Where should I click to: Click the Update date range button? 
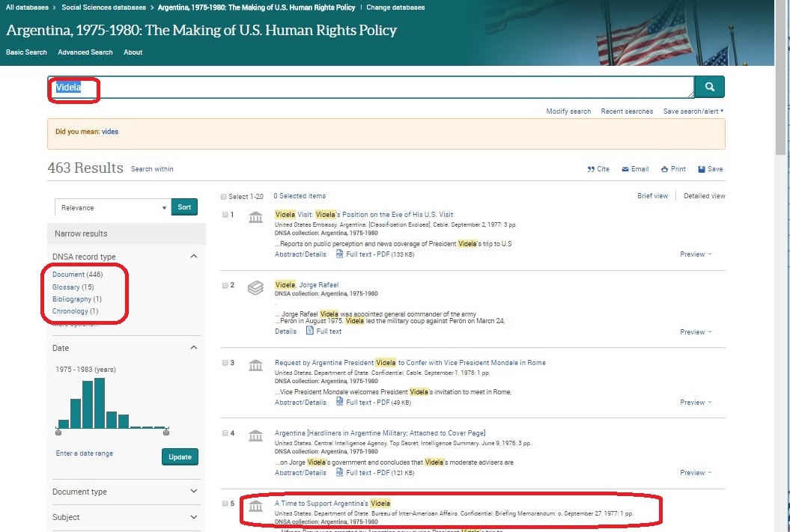point(180,457)
